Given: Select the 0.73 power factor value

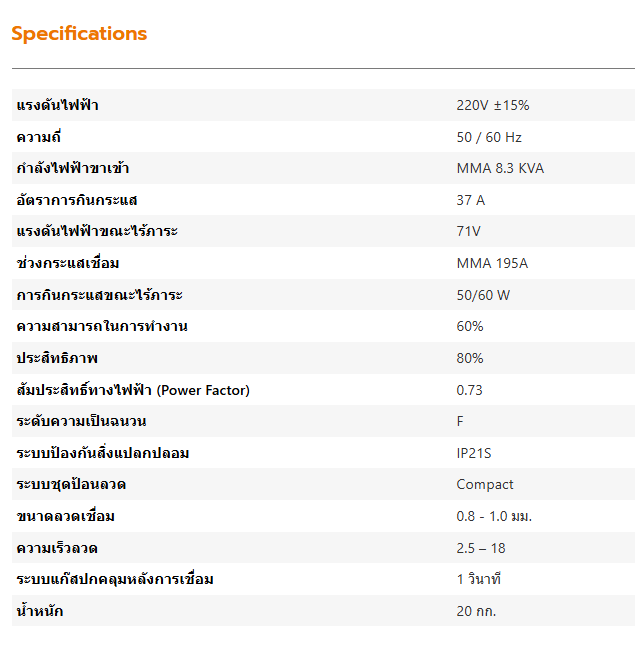Looking at the screenshot, I should 470,390.
